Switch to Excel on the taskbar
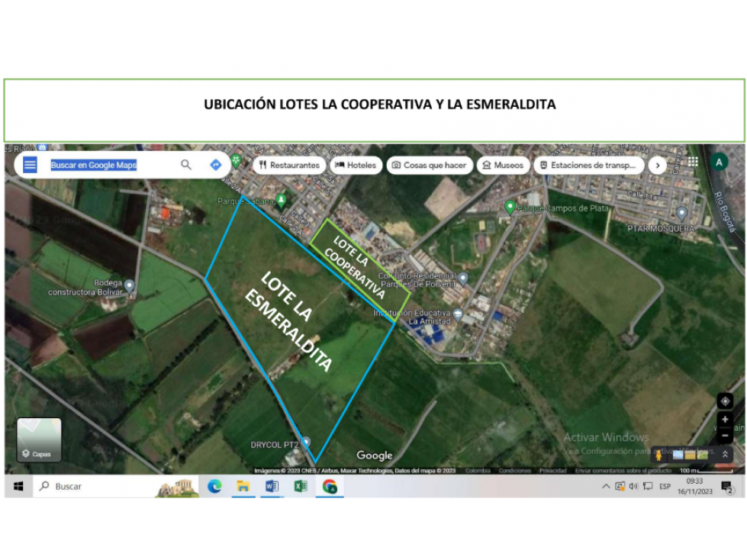The width and height of the screenshot is (747, 560). [301, 486]
